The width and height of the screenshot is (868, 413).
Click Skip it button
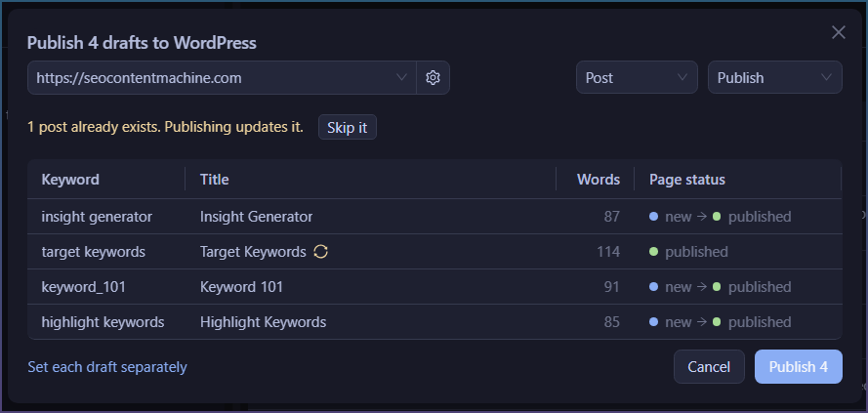coord(347,127)
